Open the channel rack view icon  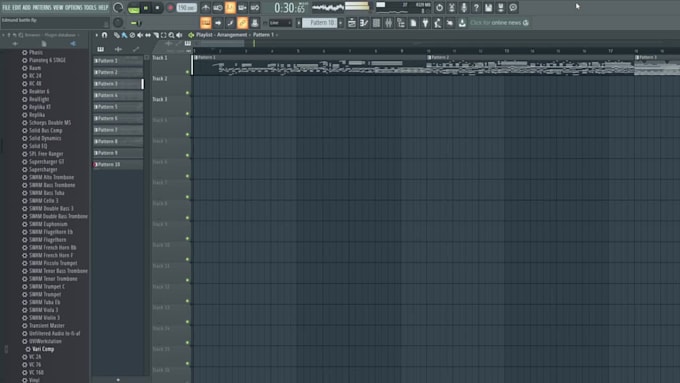[376, 23]
